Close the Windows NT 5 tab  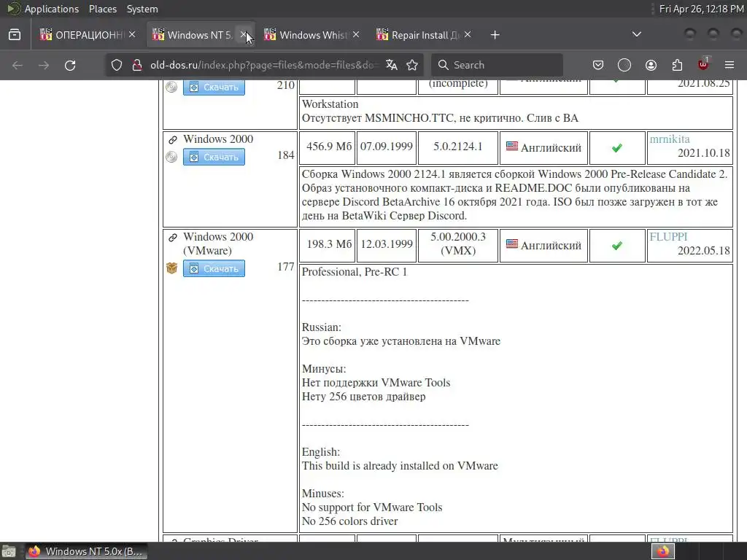pos(244,35)
